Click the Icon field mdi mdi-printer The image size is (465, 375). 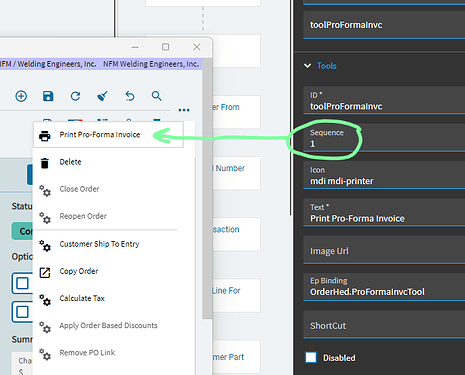click(384, 175)
